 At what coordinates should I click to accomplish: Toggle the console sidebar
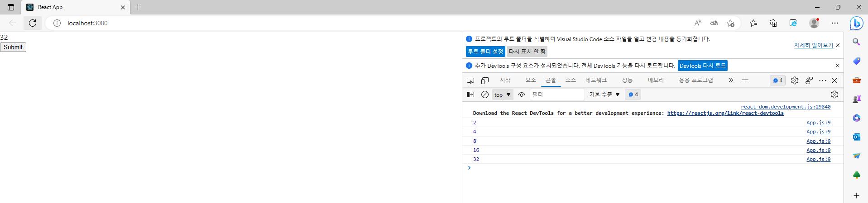point(470,94)
